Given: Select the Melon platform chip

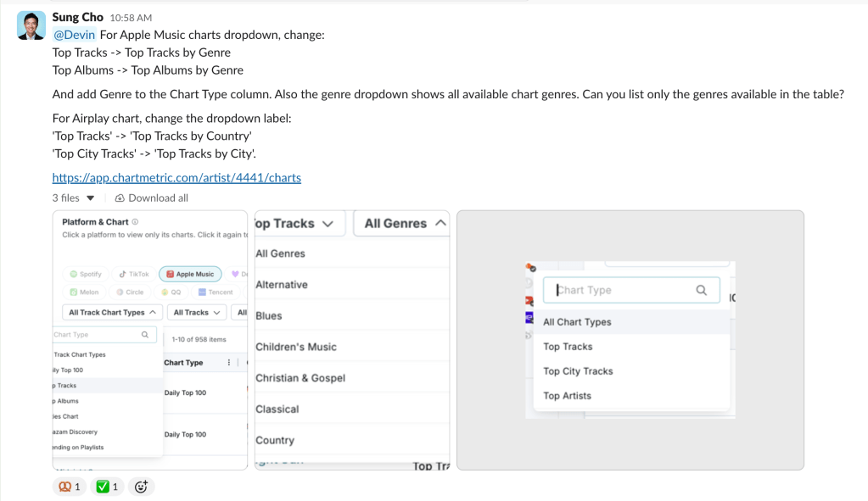Looking at the screenshot, I should tap(84, 292).
